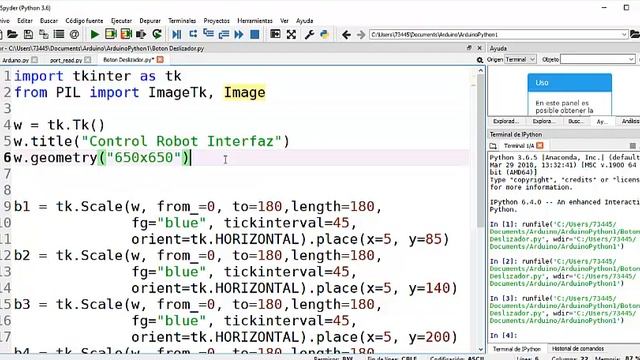640x360 pixels.
Task: Click the string "Control Robot Interfaz" in code
Action: coord(182,141)
